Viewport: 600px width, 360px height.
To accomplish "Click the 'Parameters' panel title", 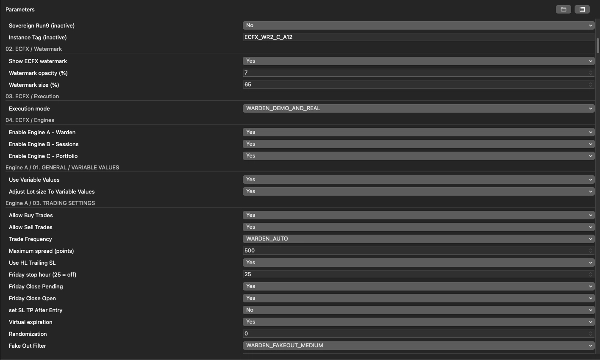I will pyautogui.click(x=20, y=10).
